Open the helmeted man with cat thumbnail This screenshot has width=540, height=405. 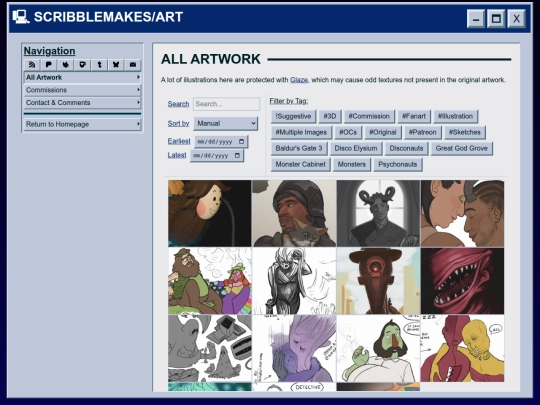click(294, 213)
